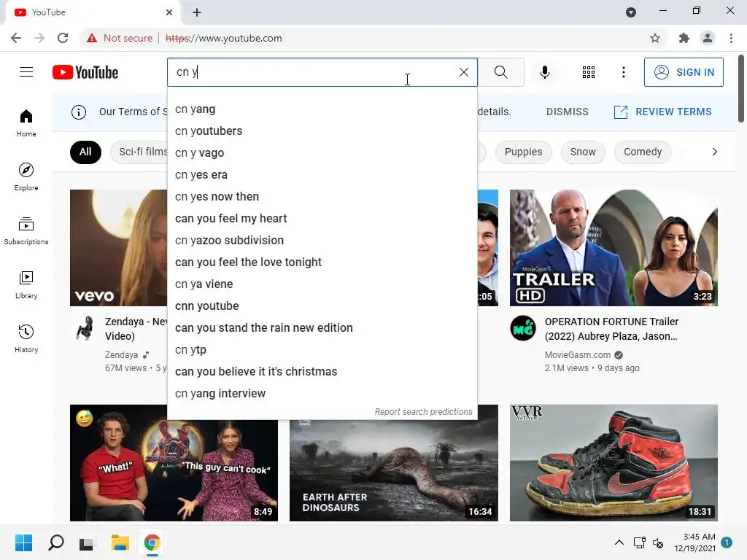Open Subscriptions in the sidebar
Viewport: 747px width, 560px height.
point(26,230)
